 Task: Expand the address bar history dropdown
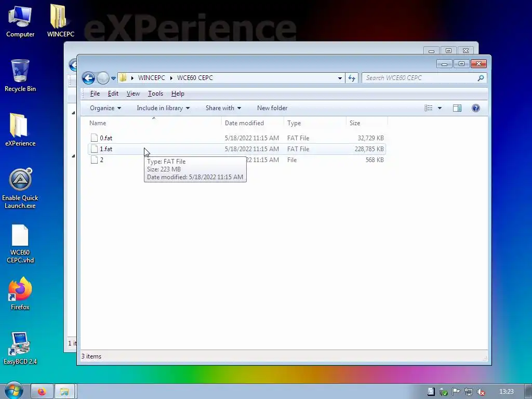click(x=340, y=78)
